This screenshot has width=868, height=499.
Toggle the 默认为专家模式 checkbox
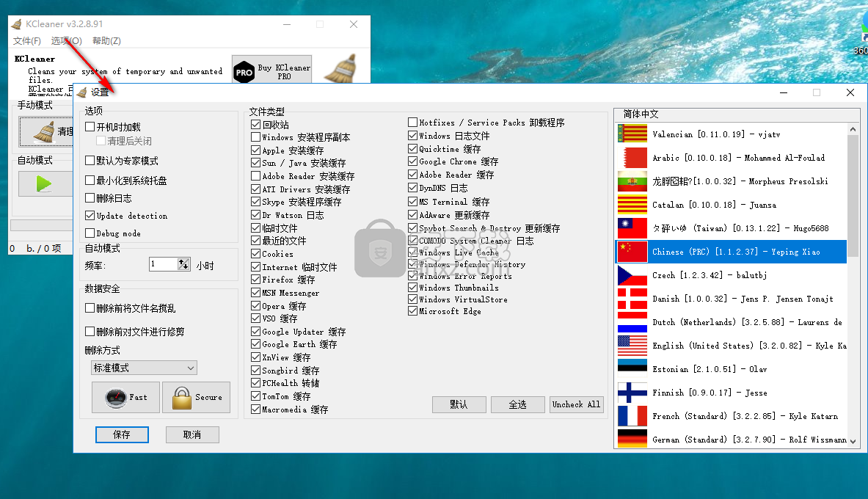90,161
